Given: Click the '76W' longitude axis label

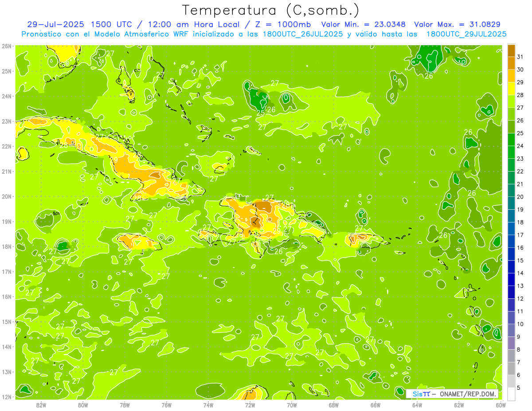Looking at the screenshot, I should click(166, 405).
